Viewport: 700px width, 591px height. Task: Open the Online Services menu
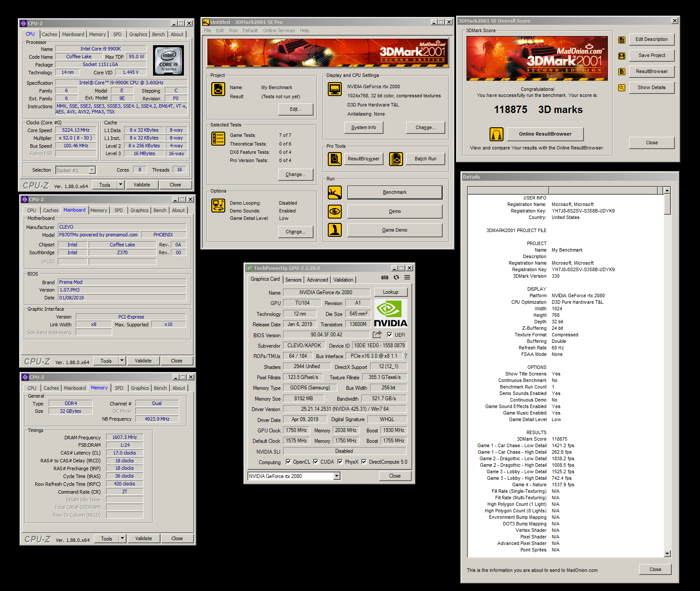pos(279,30)
